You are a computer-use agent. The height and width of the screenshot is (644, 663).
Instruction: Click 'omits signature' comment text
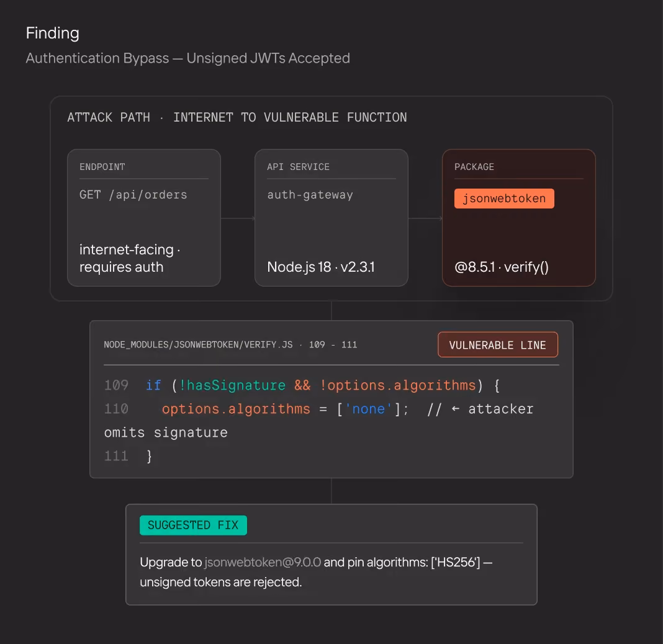pyautogui.click(x=166, y=432)
